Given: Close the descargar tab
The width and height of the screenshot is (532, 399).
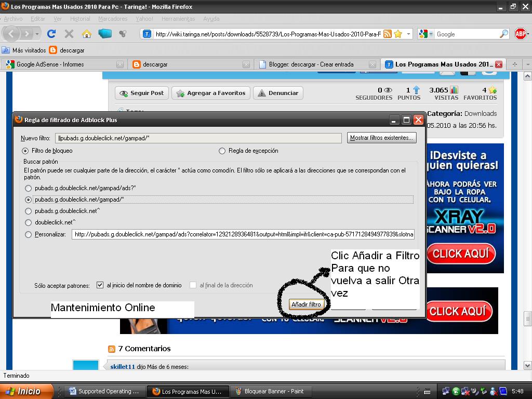Looking at the screenshot, I should pyautogui.click(x=246, y=64).
